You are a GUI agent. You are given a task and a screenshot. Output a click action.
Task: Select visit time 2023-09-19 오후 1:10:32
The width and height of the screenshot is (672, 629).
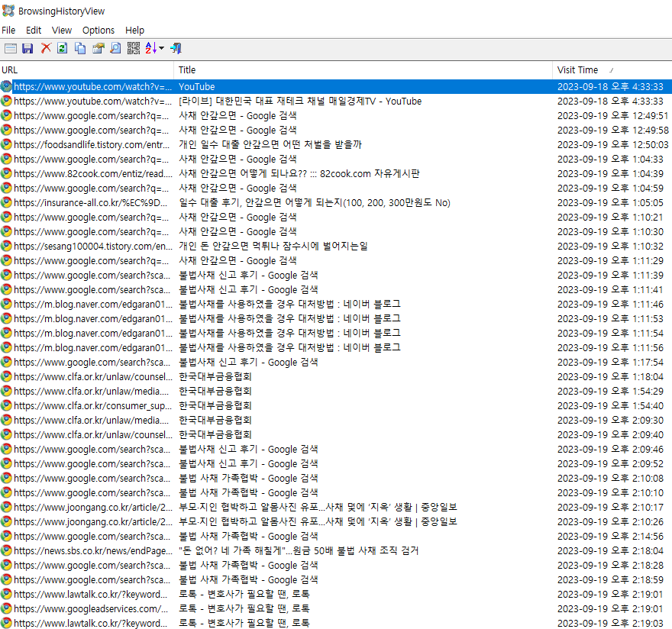point(611,247)
